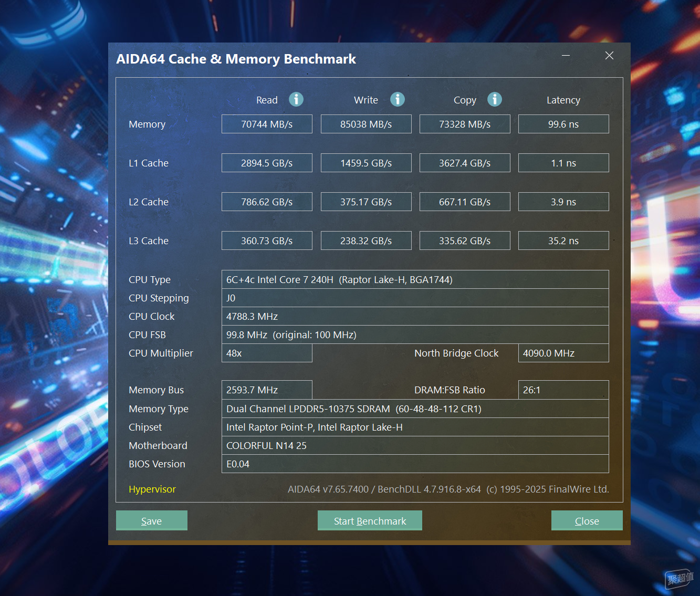Click the Copy info icon

click(495, 99)
